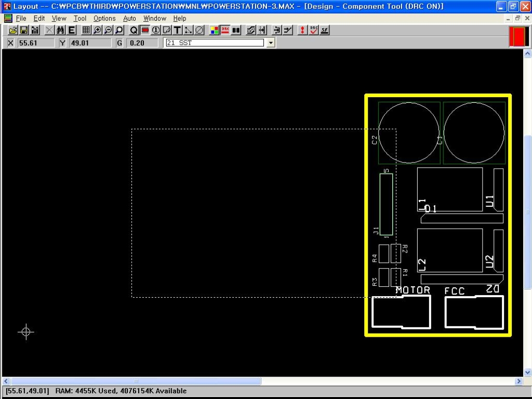Click the scroll up arrow
The image size is (532, 399).
pos(527,54)
